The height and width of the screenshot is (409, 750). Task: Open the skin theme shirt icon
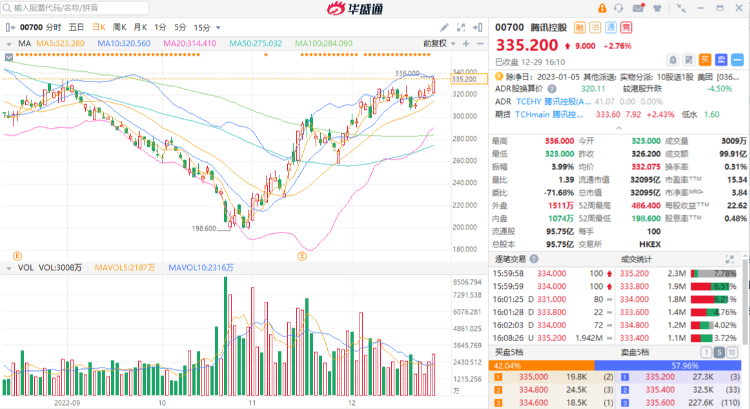point(657,8)
